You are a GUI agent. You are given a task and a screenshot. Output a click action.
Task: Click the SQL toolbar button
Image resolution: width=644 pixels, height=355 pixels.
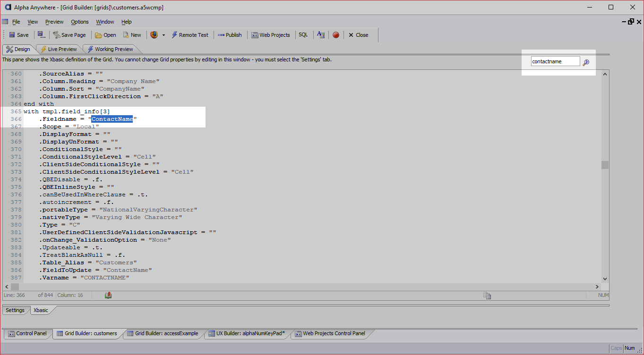(303, 35)
